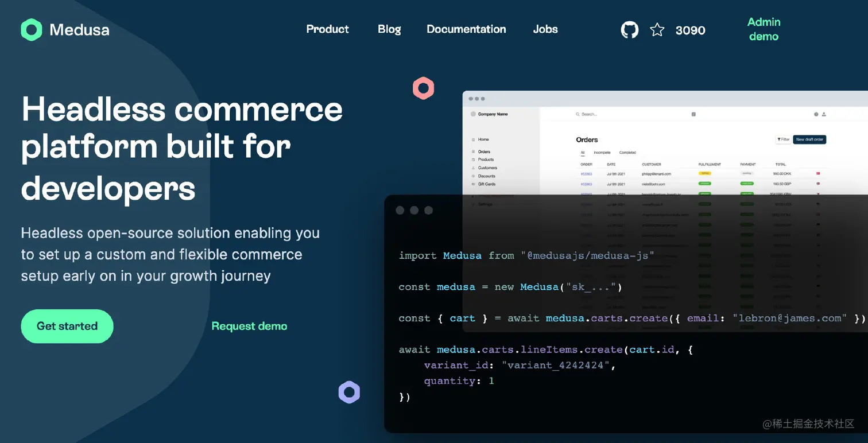Open Documentation from the top navigation
This screenshot has height=443, width=868.
pyautogui.click(x=466, y=29)
